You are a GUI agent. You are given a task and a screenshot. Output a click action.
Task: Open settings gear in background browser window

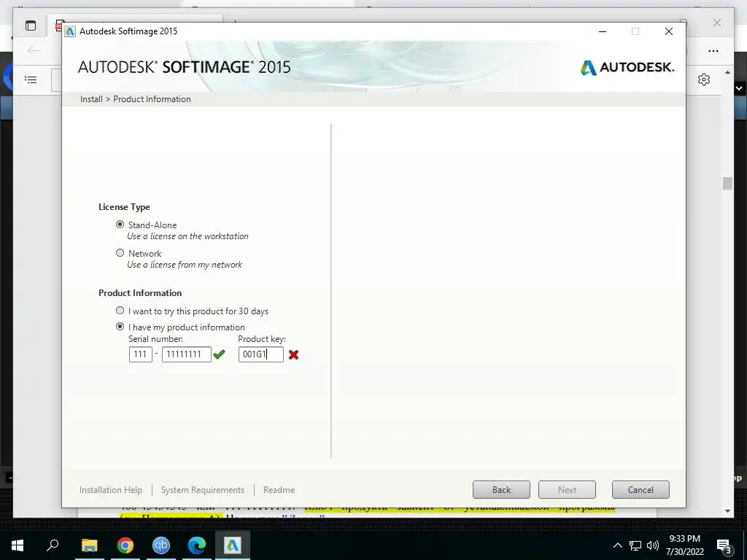pos(704,79)
